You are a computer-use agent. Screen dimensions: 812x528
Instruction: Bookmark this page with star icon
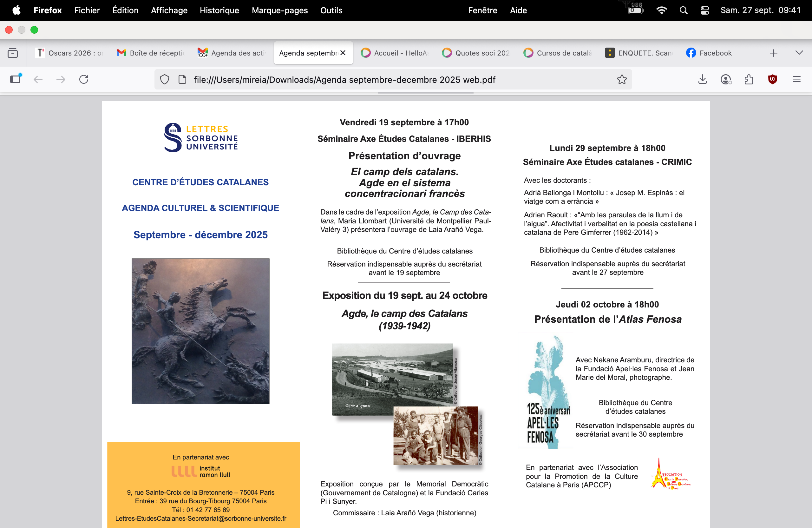click(x=622, y=80)
